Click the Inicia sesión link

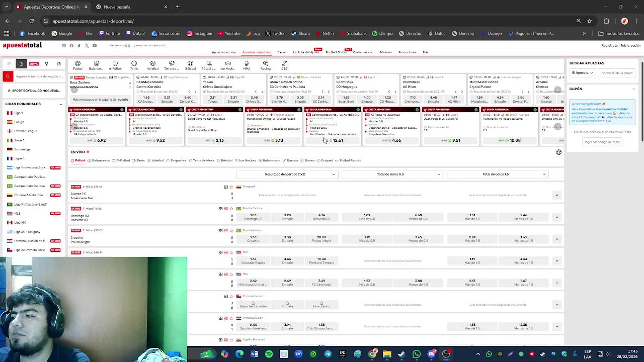(x=630, y=45)
